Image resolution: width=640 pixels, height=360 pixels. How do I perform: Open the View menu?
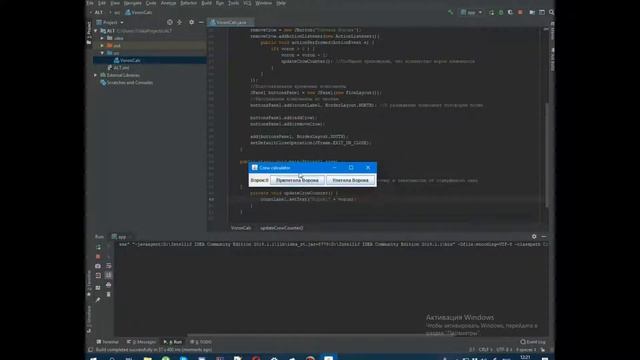click(x=115, y=3)
